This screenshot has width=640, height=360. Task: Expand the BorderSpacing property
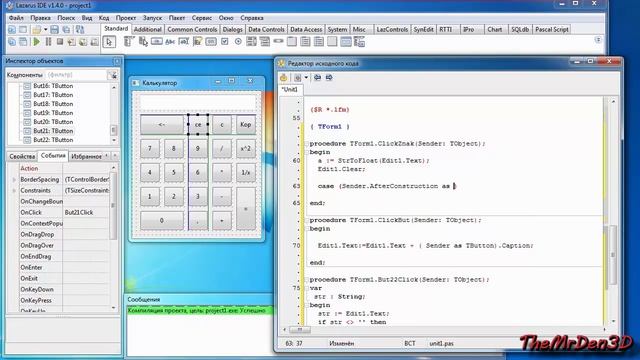[14, 180]
